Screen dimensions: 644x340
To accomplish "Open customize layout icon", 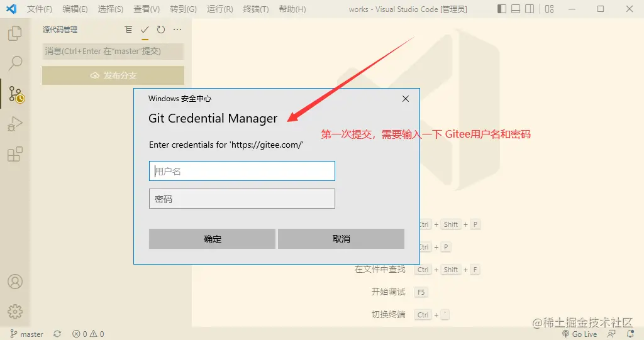I will pos(549,9).
